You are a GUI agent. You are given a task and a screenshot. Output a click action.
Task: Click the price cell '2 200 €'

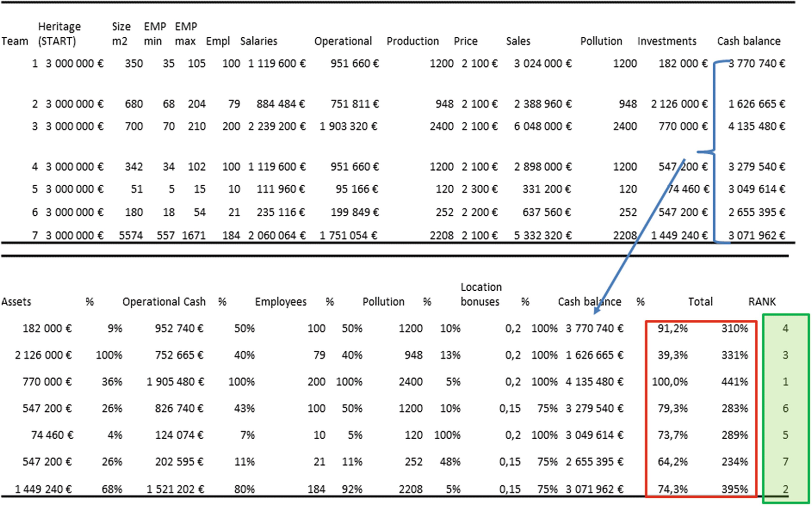(479, 212)
